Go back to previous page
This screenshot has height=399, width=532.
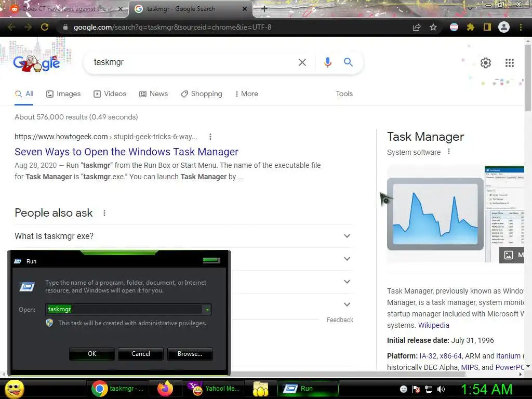coord(11,27)
